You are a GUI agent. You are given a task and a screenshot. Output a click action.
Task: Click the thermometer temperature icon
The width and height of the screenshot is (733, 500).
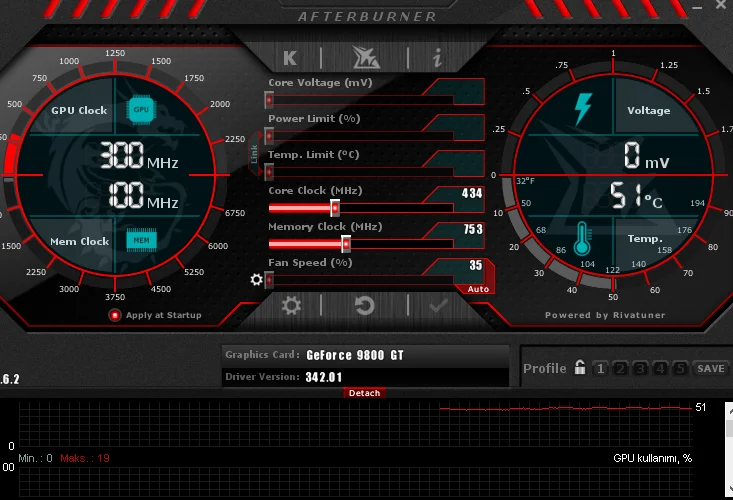(x=582, y=238)
